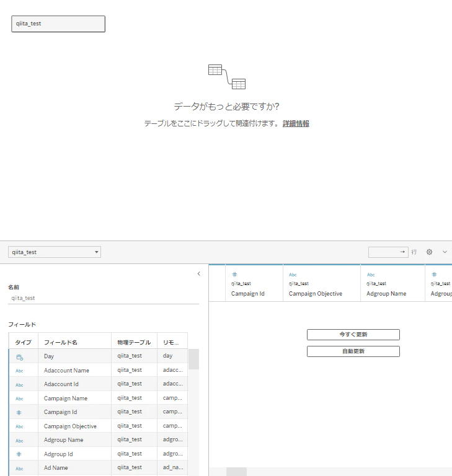Open the qiita_test table selector dropdown
The width and height of the screenshot is (452, 476).
point(55,252)
